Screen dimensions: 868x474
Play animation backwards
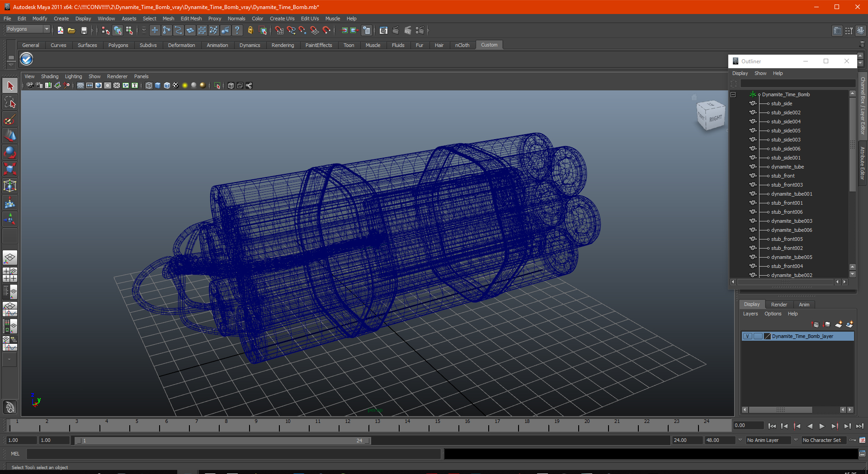point(809,426)
